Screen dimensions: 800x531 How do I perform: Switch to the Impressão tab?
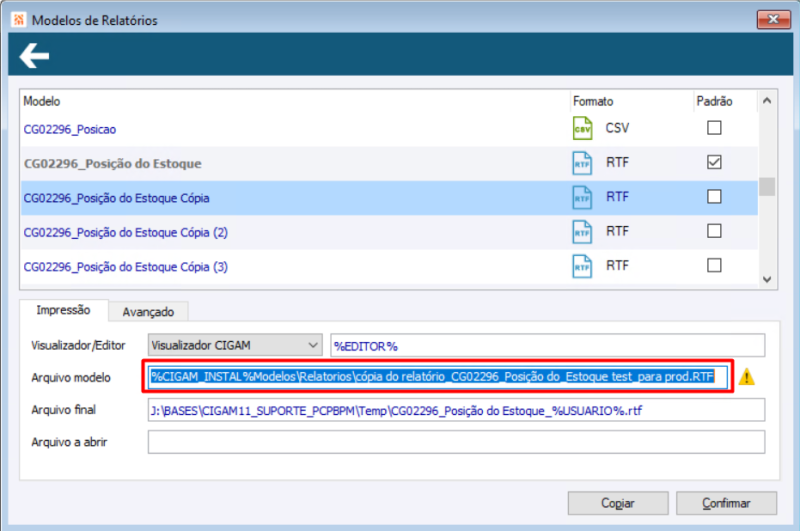click(x=63, y=310)
